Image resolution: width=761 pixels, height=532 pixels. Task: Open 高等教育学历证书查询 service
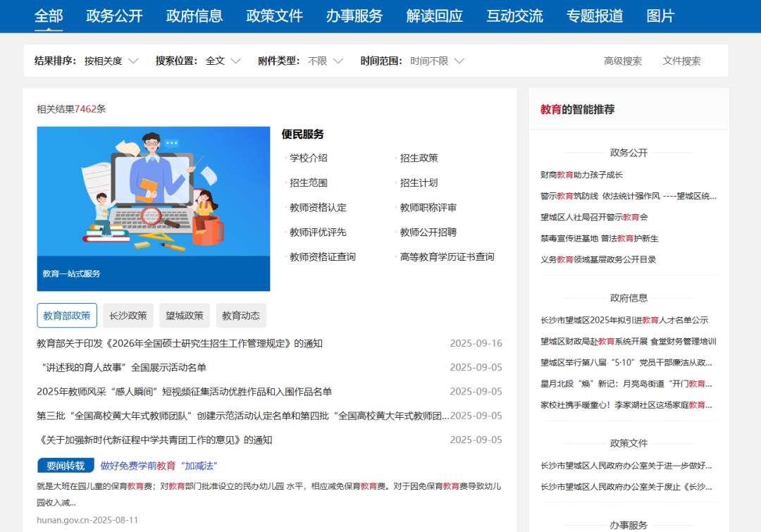pos(447,256)
